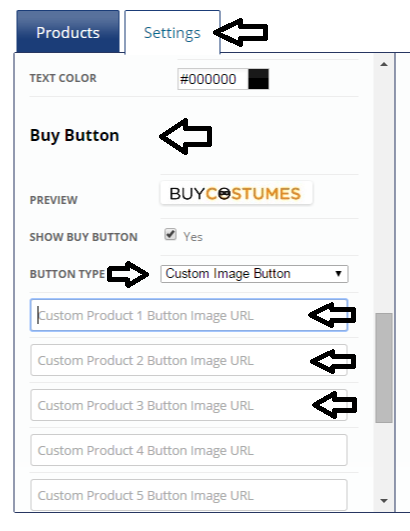This screenshot has height=531, width=410.
Task: Click the dropdown arrow on Custom Image Button
Action: (338, 274)
